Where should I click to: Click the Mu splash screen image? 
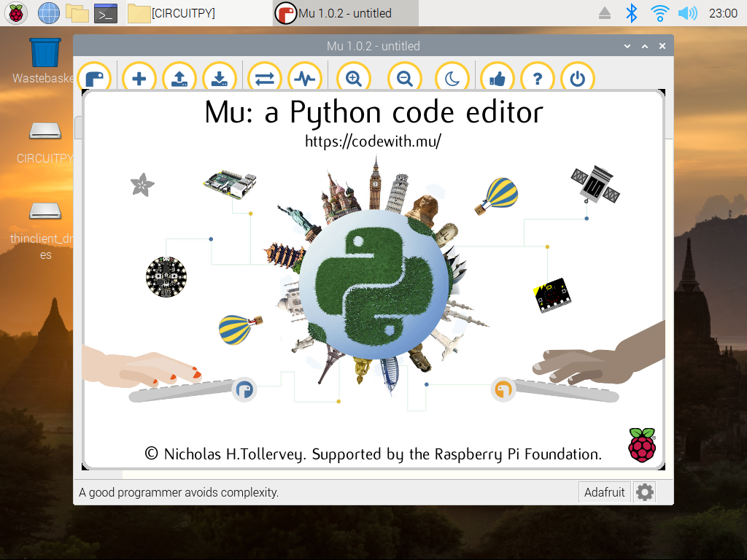coord(373,279)
